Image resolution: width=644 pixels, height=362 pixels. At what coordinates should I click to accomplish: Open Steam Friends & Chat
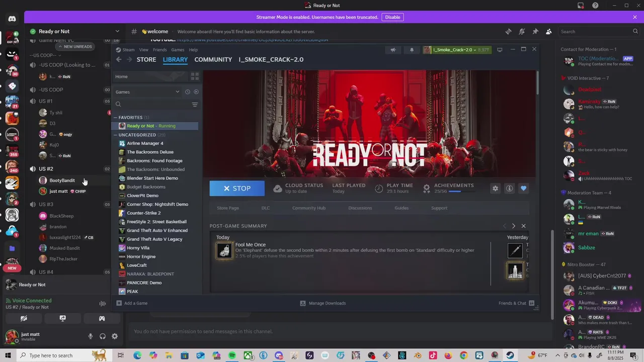(516, 303)
